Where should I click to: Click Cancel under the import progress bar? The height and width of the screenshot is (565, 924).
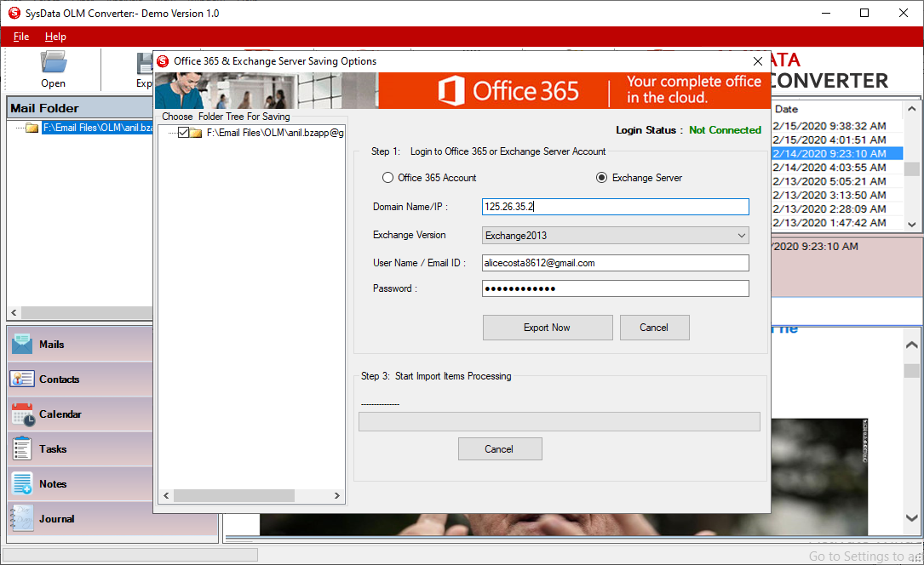point(500,449)
